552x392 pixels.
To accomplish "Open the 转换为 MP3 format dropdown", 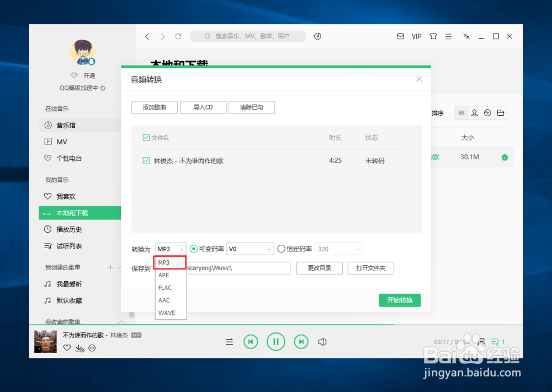I will coord(171,249).
